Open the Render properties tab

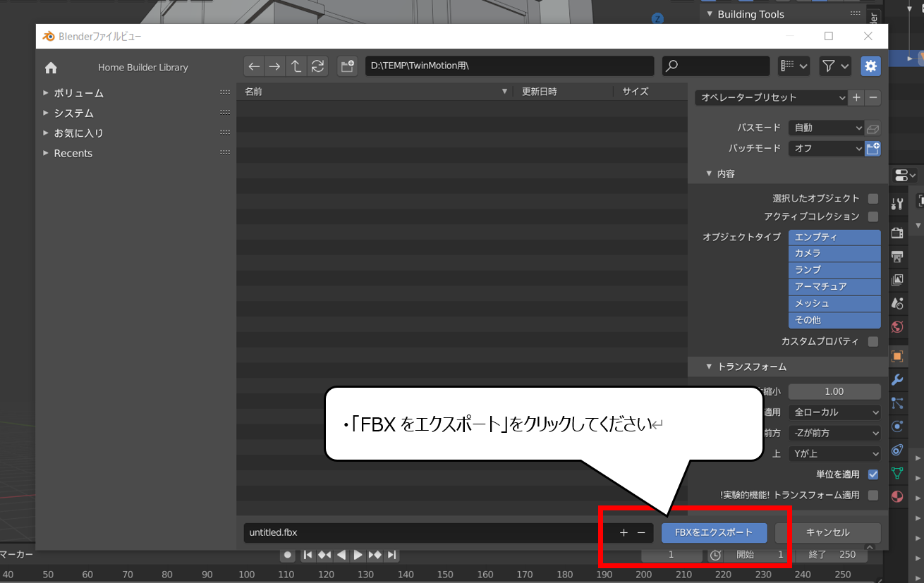897,233
